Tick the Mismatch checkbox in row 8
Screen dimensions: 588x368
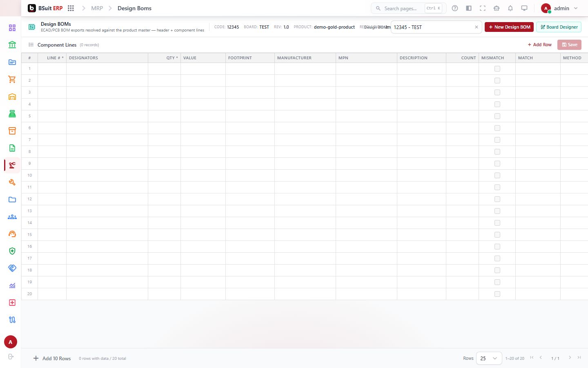pyautogui.click(x=497, y=152)
